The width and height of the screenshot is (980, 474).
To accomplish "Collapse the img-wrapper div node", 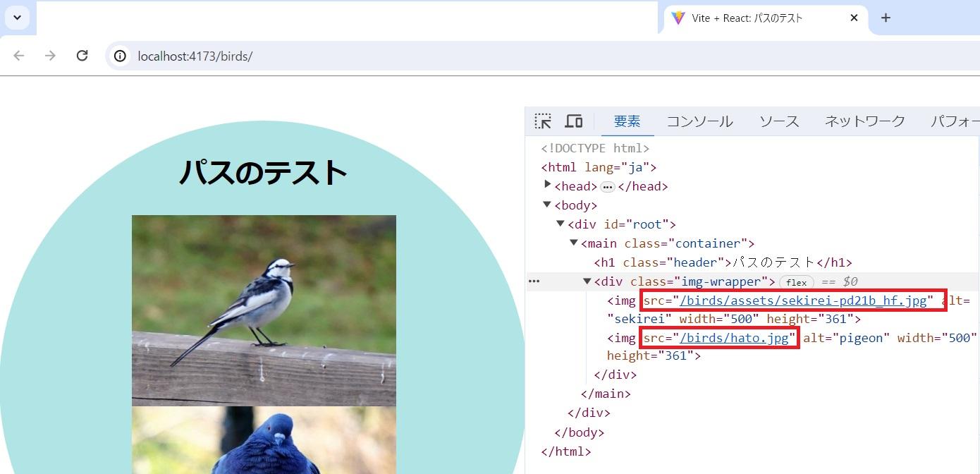I will tap(587, 281).
